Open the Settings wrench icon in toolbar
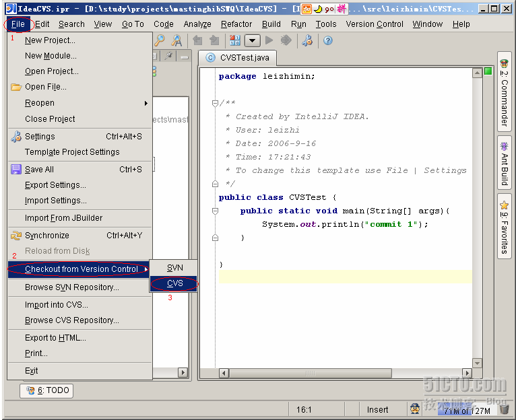The image size is (516, 420). (307, 40)
